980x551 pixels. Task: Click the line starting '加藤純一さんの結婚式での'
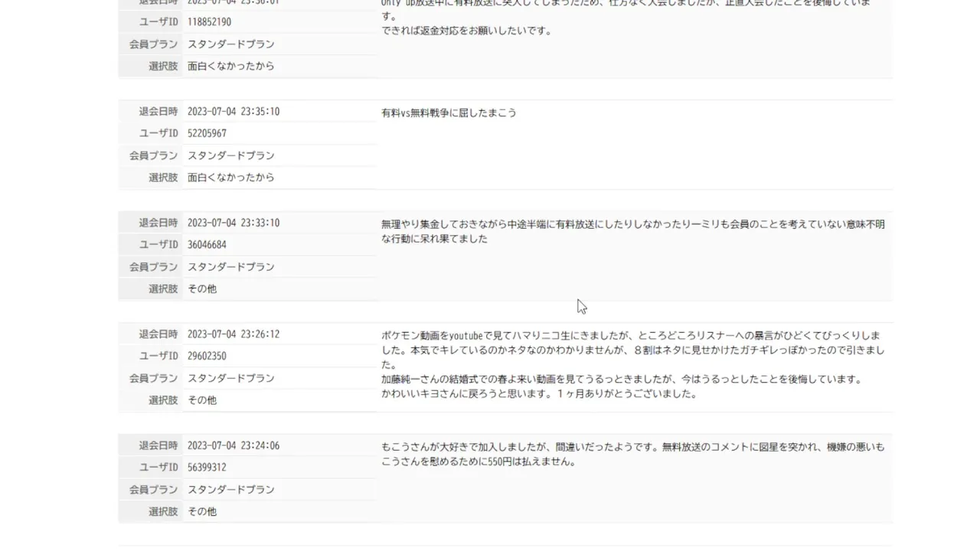pyautogui.click(x=622, y=380)
